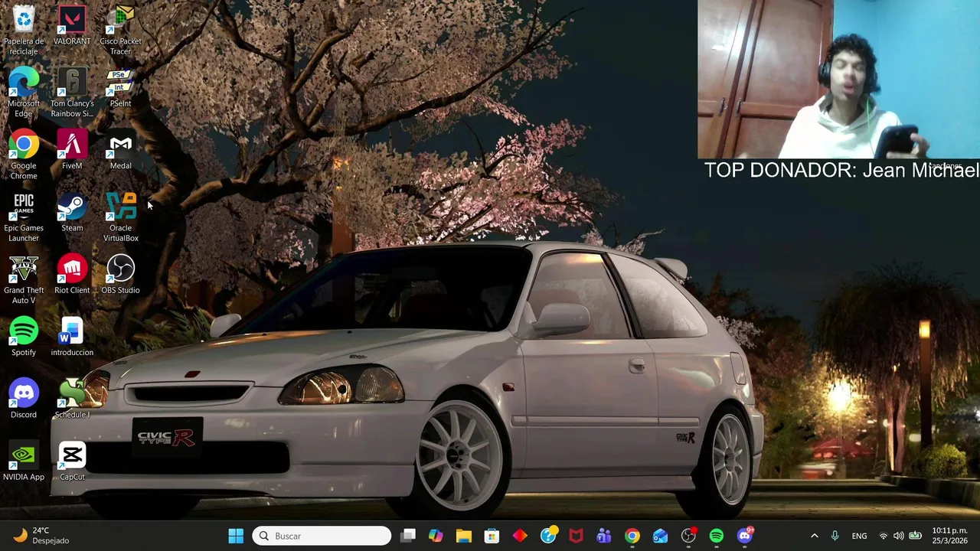
Task: Launch Steam from the desktop
Action: click(x=72, y=212)
